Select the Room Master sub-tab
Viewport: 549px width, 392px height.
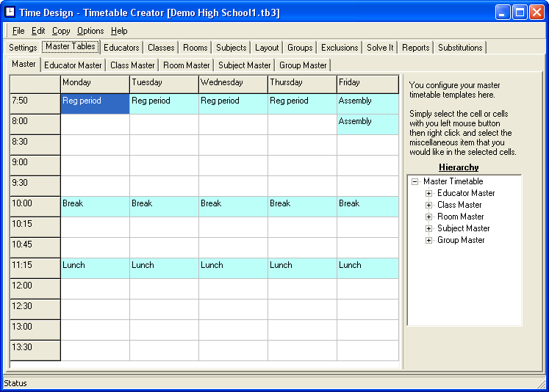pyautogui.click(x=186, y=65)
